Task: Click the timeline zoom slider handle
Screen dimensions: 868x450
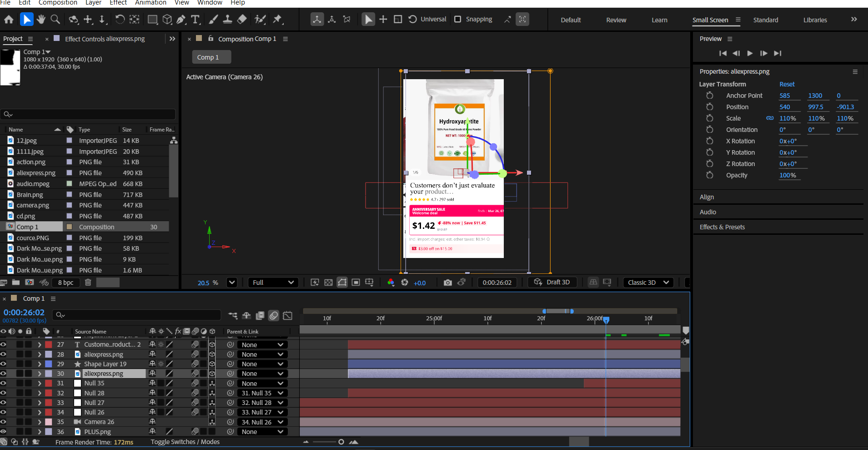Action: coord(341,442)
